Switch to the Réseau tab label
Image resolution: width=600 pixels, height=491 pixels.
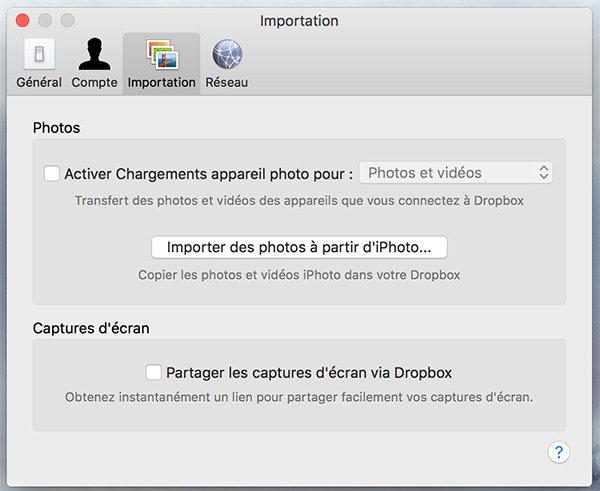[227, 82]
